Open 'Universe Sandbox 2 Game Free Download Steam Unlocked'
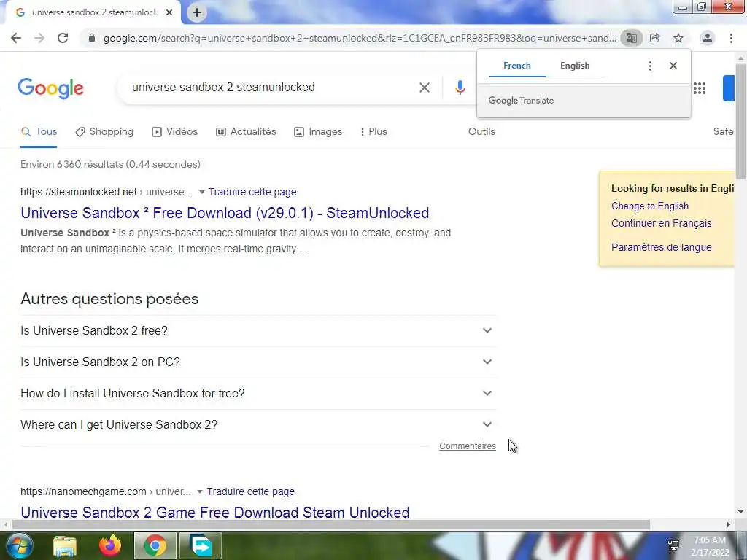This screenshot has height=560, width=747. pyautogui.click(x=215, y=513)
